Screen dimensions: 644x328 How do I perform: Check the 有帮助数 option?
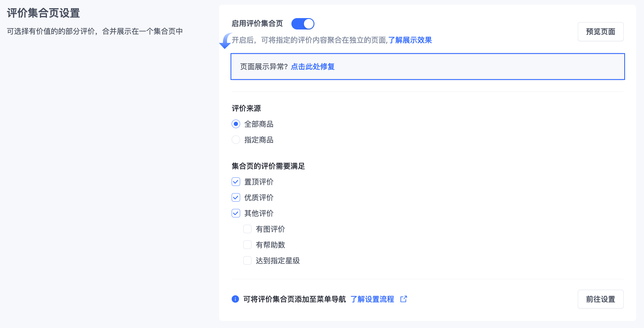[x=247, y=245]
